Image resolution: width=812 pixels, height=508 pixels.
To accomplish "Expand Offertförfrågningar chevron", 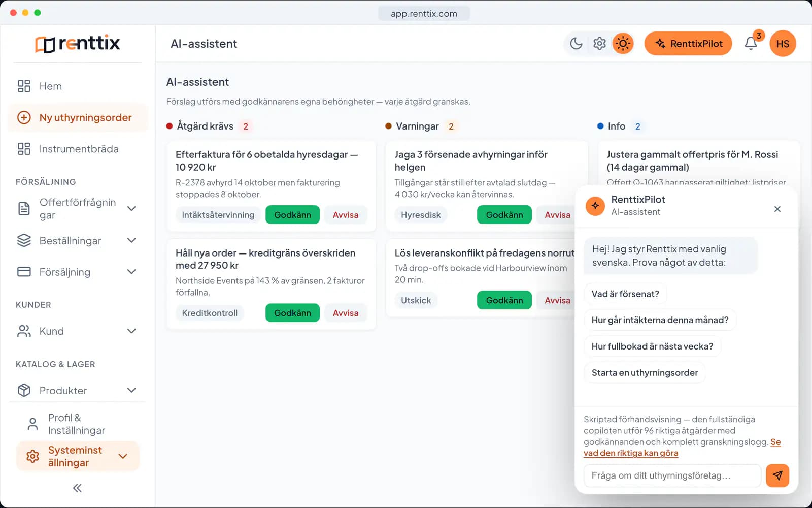I will coord(131,208).
